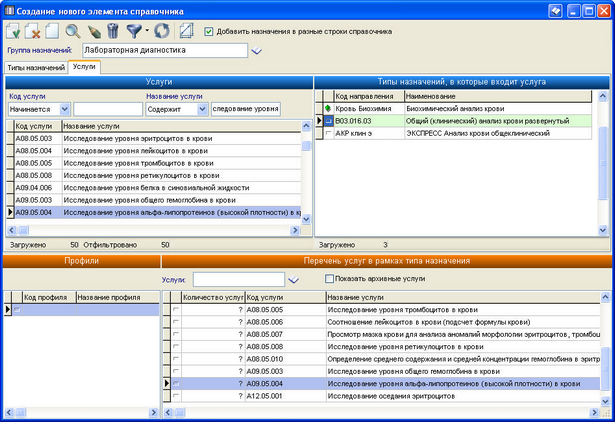Select 'Соотношение лейкоцитов в крови' row
Screen dimensions: 615x422
(x=386, y=322)
